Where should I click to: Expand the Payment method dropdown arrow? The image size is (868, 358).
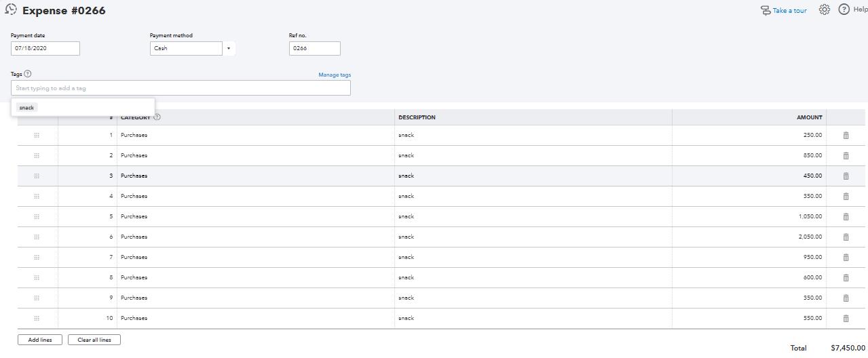tap(229, 49)
